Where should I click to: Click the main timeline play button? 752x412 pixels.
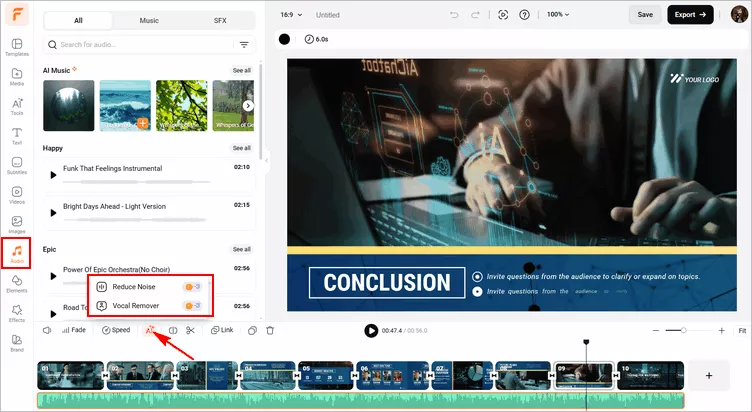pos(371,330)
